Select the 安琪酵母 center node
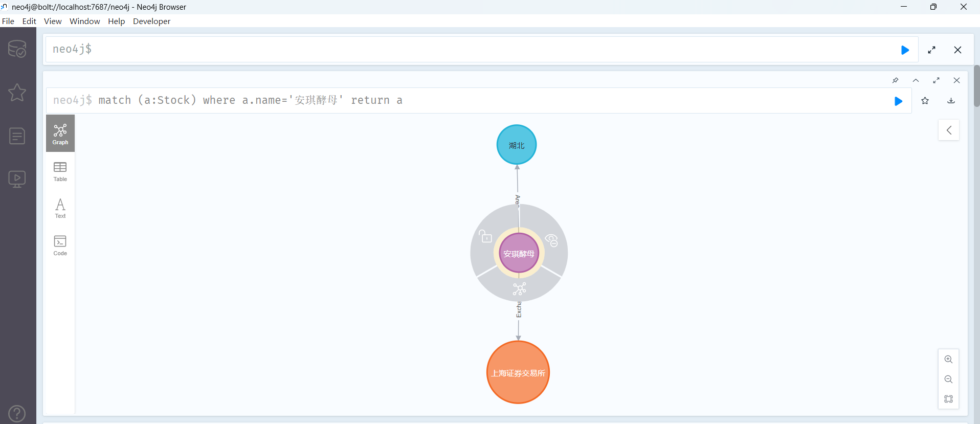This screenshot has width=980, height=424. 519,253
